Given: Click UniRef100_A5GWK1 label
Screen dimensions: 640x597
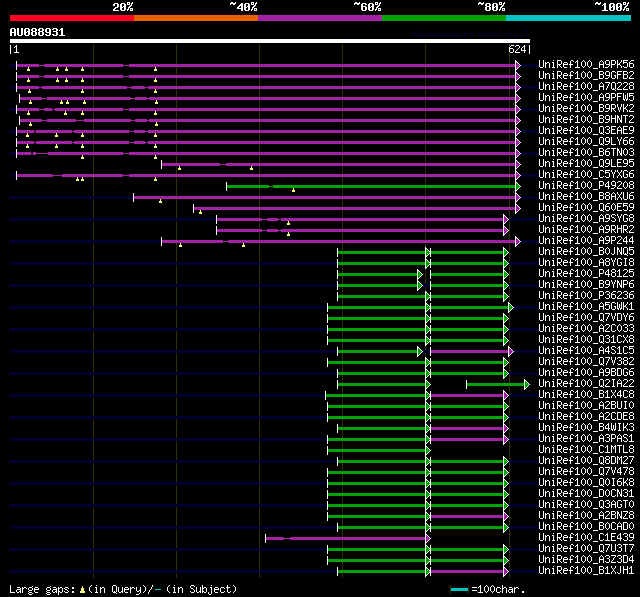Looking at the screenshot, I should 586,307.
